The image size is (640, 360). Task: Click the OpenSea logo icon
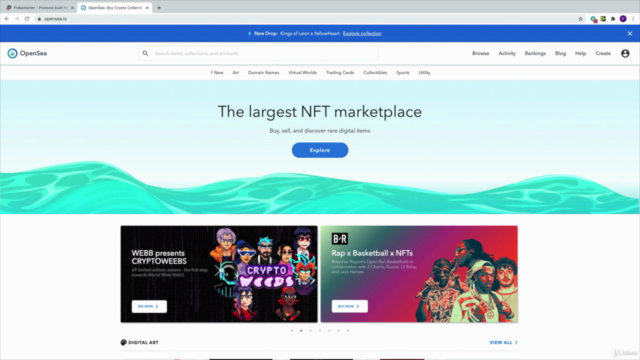(12, 53)
